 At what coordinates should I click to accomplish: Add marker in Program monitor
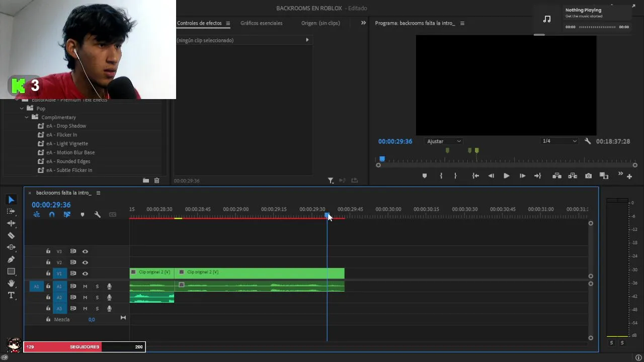pyautogui.click(x=425, y=176)
